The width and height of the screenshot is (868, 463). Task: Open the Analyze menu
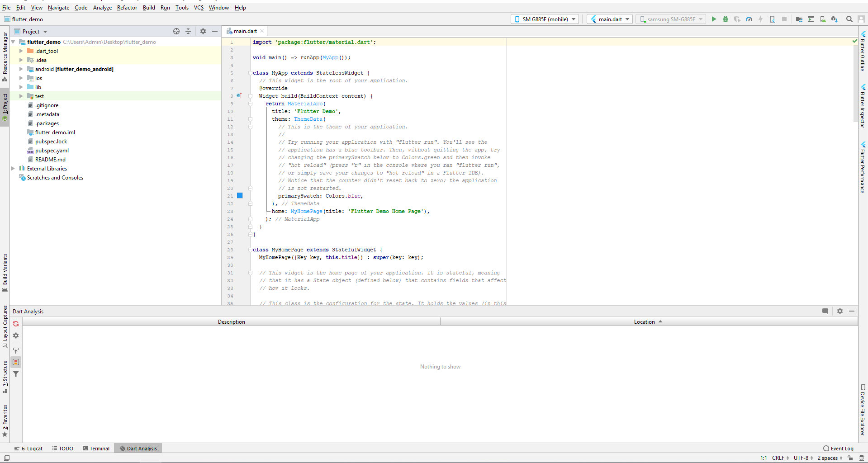pyautogui.click(x=102, y=8)
